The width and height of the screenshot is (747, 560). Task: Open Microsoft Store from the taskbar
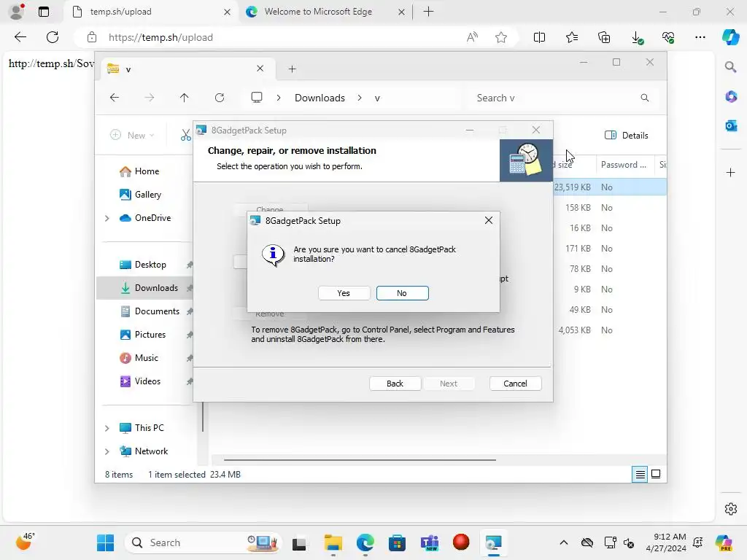pos(397,542)
